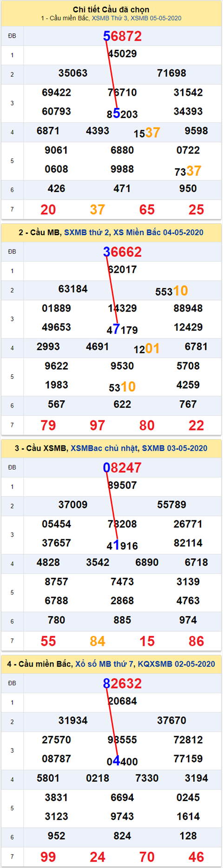Screen dimensions: 223x868
Task: Click fifth prize number 9743
Action: pyautogui.click(x=122, y=816)
